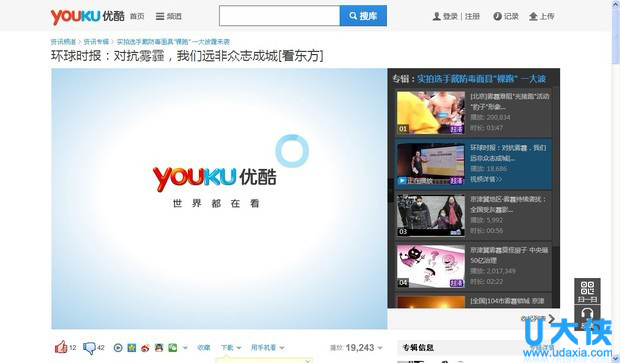The image size is (620, 363).
Task: Open the 资讯专辑 breadcrumb link
Action: tap(96, 42)
